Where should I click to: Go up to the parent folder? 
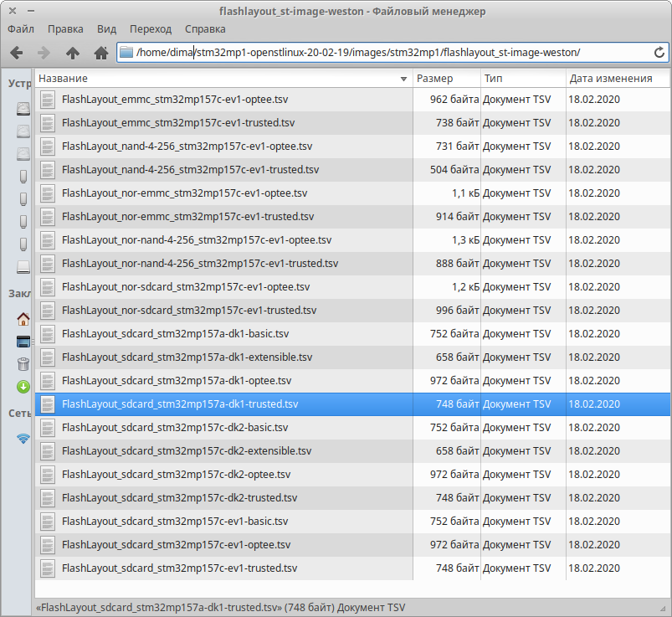click(x=73, y=54)
